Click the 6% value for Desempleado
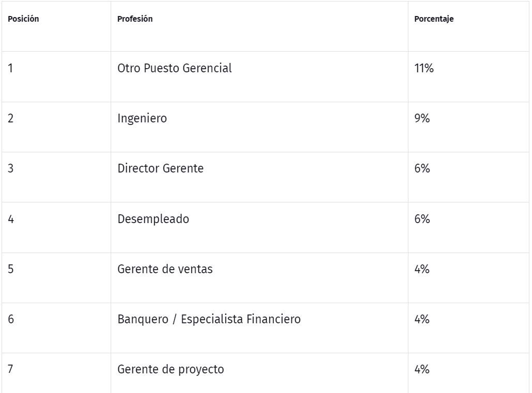Image resolution: width=532 pixels, height=393 pixels. pos(422,219)
